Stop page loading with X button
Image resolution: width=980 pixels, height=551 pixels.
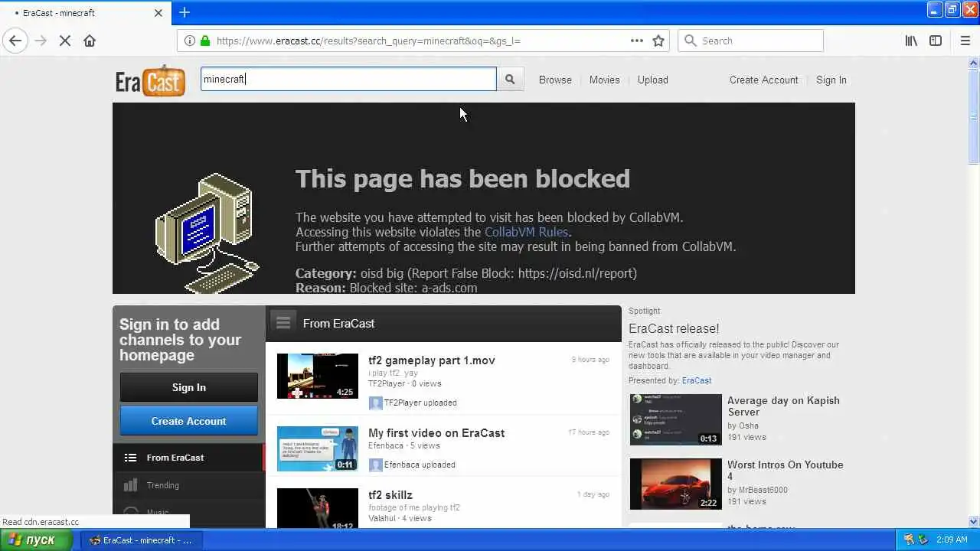(65, 41)
